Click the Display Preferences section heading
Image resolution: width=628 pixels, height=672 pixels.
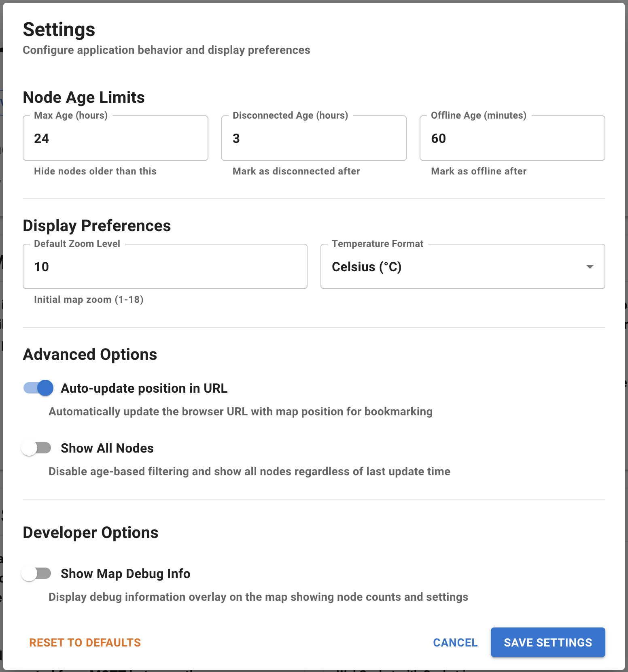tap(97, 225)
